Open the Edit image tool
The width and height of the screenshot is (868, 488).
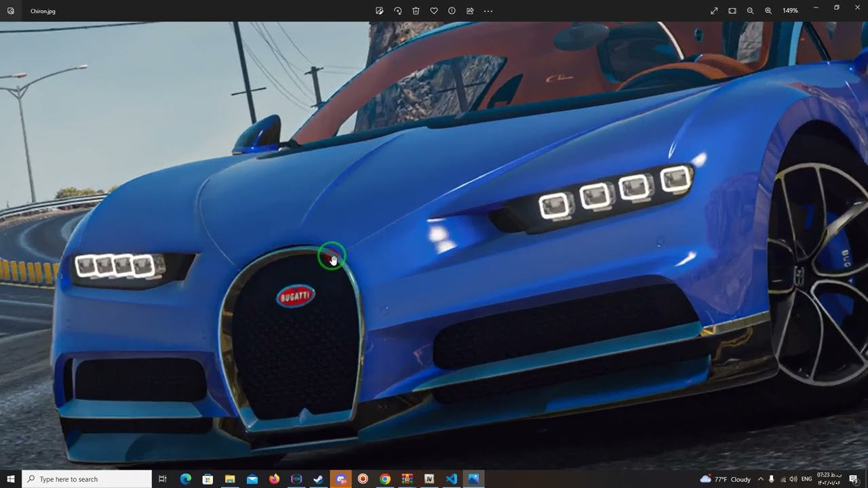point(380,11)
